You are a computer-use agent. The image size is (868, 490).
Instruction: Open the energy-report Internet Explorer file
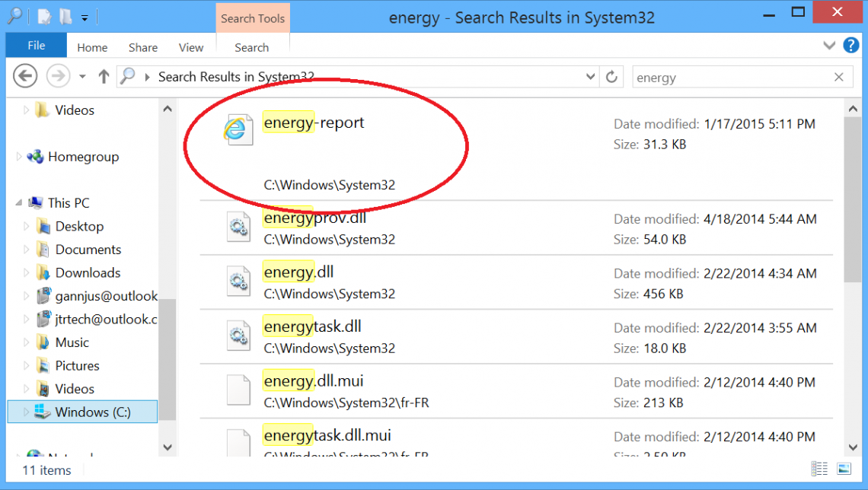[313, 123]
